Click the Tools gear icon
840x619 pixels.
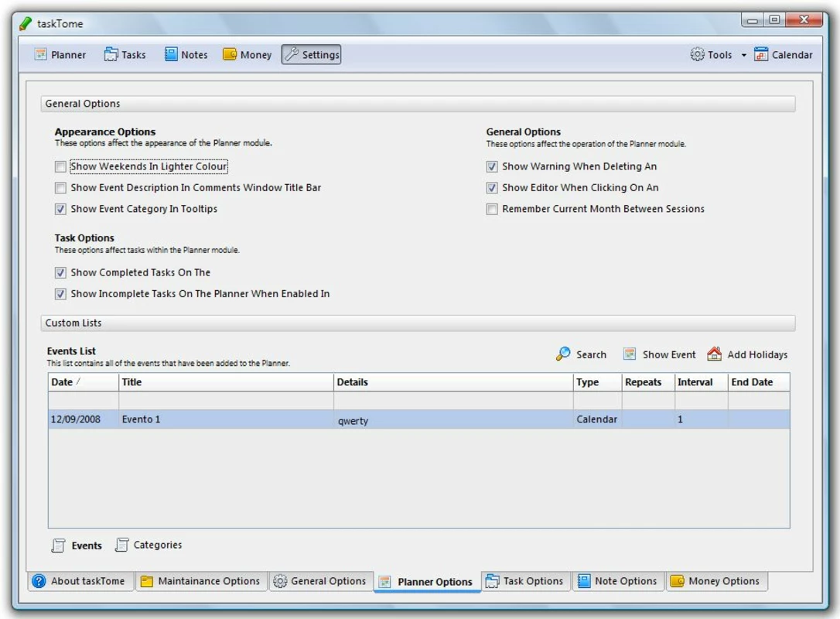point(697,54)
